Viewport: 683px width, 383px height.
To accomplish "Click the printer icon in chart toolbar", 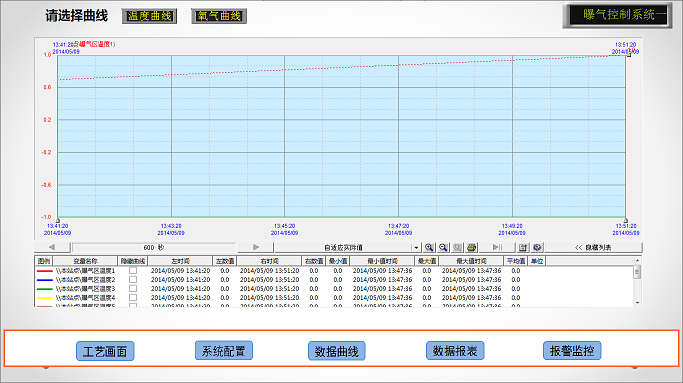I will (471, 247).
